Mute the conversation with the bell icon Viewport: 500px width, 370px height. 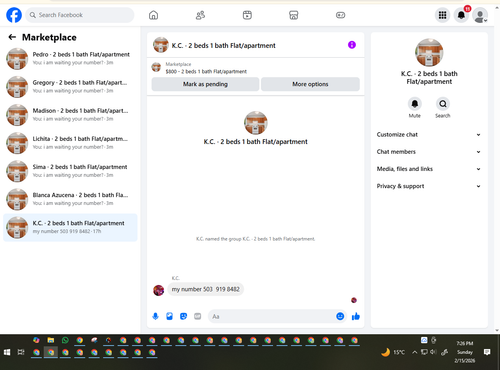(415, 104)
